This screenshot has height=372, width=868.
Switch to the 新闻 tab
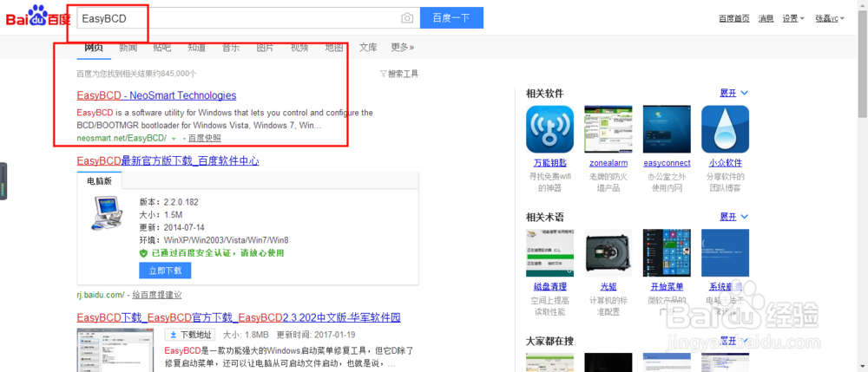tap(128, 48)
